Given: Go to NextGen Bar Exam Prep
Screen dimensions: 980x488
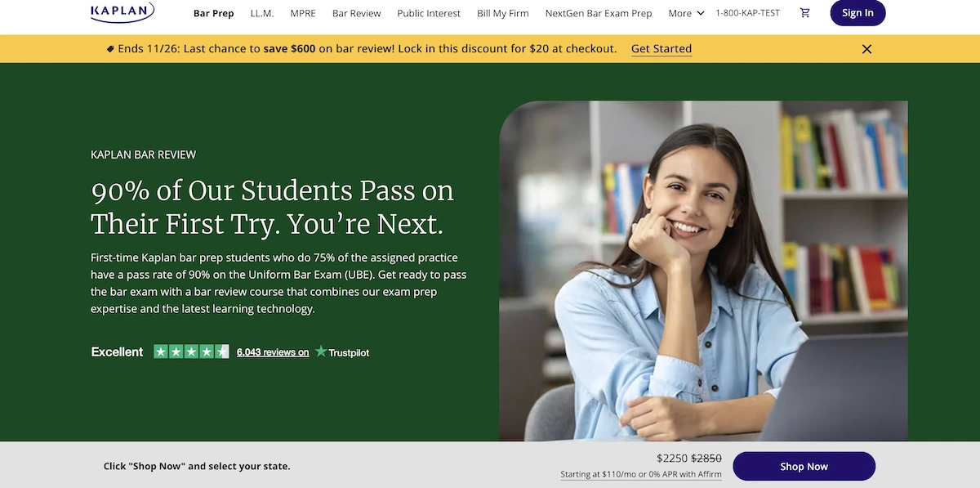Looking at the screenshot, I should 599,13.
